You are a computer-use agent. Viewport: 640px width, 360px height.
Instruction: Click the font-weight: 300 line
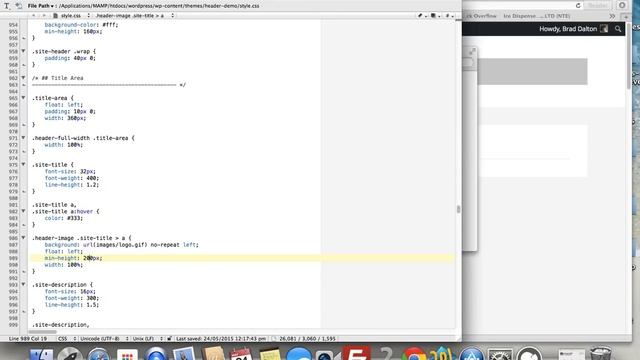pos(71,298)
